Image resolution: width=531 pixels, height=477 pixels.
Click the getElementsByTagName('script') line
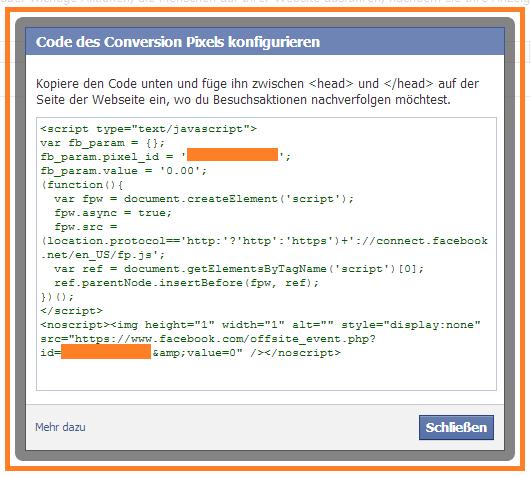coord(239,269)
